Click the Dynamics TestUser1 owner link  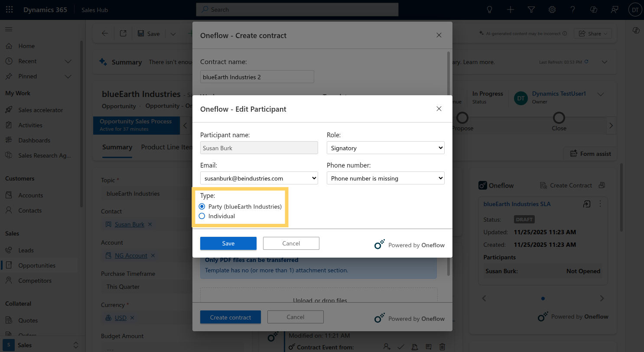click(559, 94)
